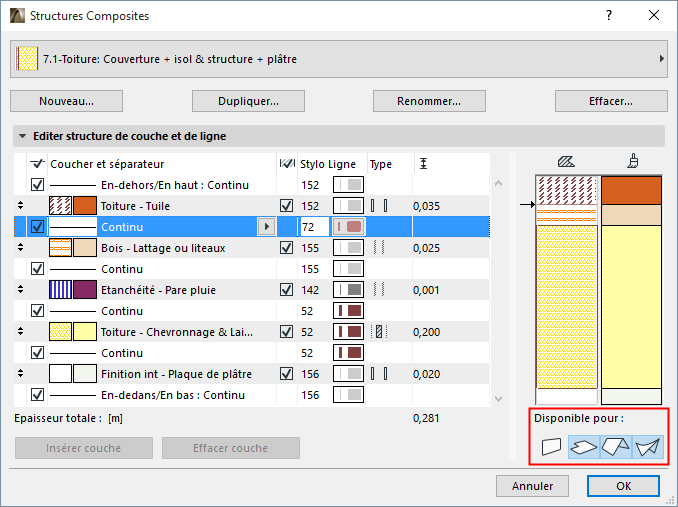Click type icon of Toiture - Tuile layer
The image size is (678, 507).
(x=379, y=206)
